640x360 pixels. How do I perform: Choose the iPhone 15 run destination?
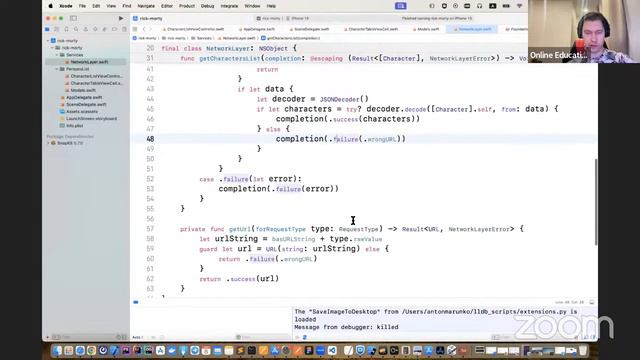click(x=298, y=18)
